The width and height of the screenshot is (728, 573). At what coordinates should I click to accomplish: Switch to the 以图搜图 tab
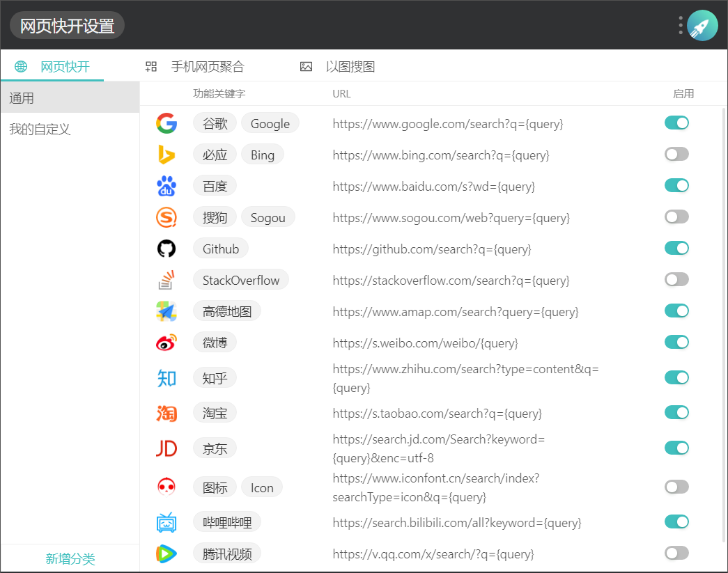[338, 66]
